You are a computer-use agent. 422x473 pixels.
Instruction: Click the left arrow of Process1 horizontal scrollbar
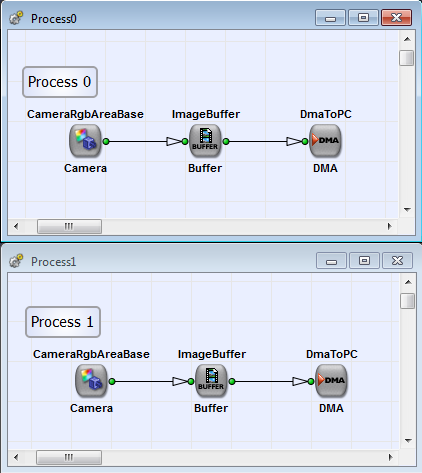point(16,457)
